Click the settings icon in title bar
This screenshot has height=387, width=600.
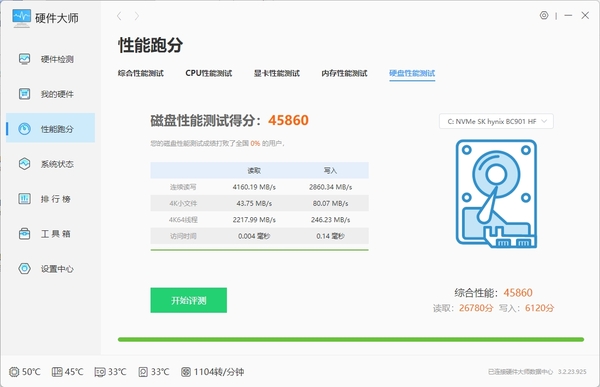544,15
